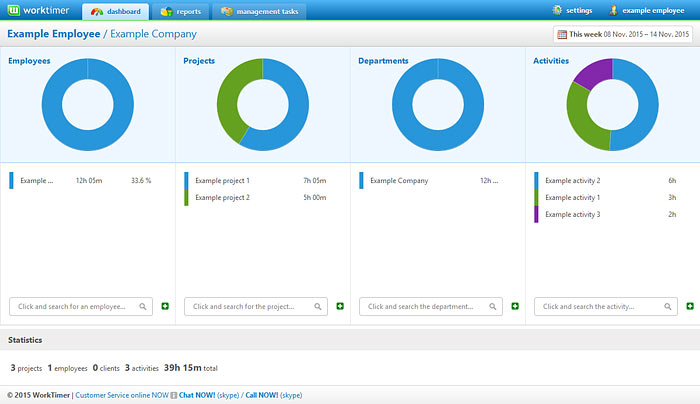Viewport: 700px width, 404px height.
Task: Click the blue swatch beside Example project 1
Action: 186,180
